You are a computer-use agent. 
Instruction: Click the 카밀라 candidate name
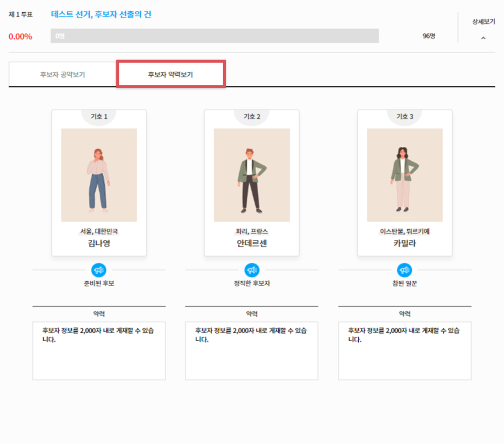click(404, 244)
